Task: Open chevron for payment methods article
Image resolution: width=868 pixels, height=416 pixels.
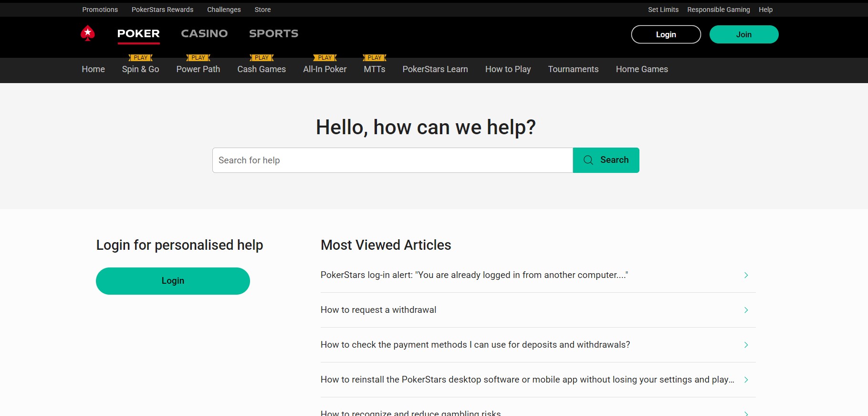Action: (x=746, y=345)
